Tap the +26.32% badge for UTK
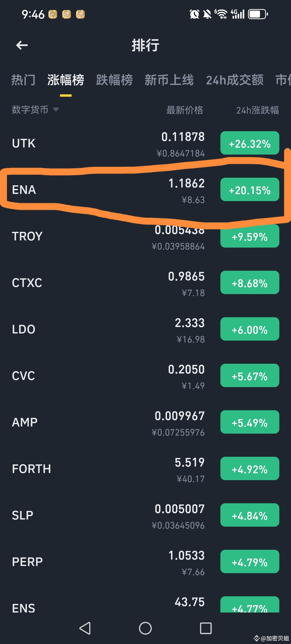Screen dimensions: 291x644 tap(249, 143)
